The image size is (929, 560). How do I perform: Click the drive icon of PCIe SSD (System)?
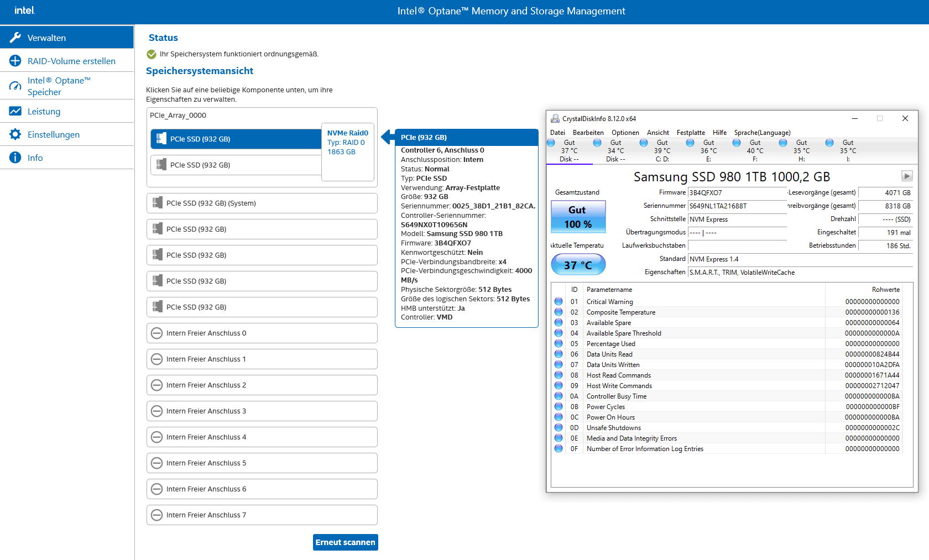pyautogui.click(x=158, y=203)
